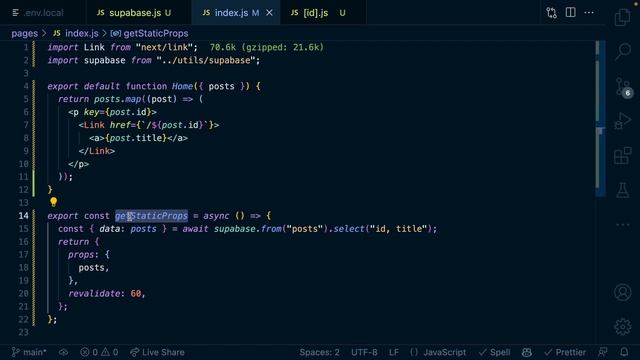Click the import cost text 70.6k gzipped

coord(267,47)
